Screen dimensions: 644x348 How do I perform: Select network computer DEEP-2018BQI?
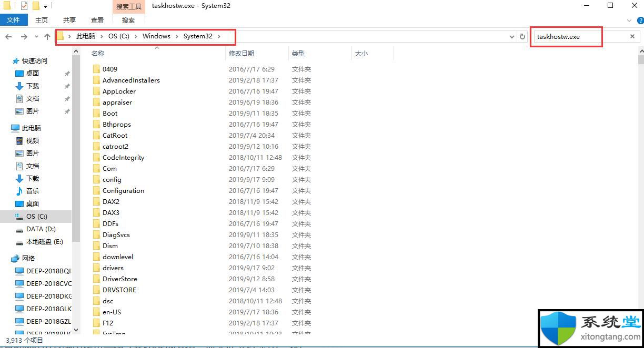[48, 271]
